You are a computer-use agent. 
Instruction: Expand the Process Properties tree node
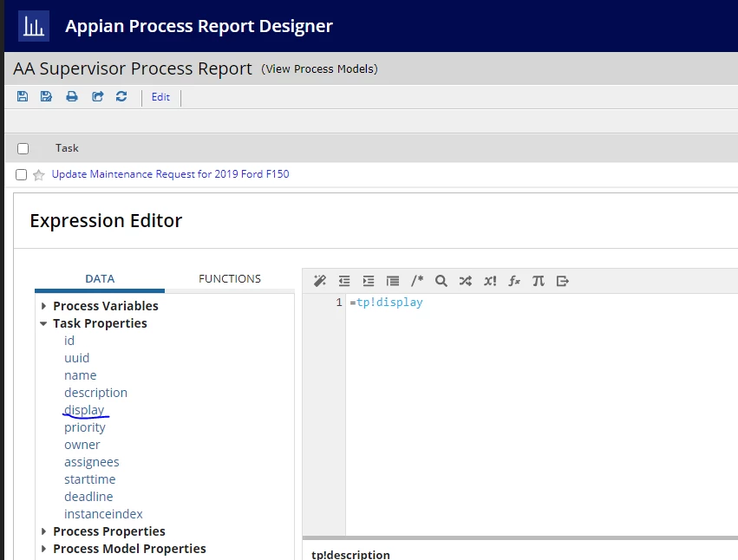43,531
